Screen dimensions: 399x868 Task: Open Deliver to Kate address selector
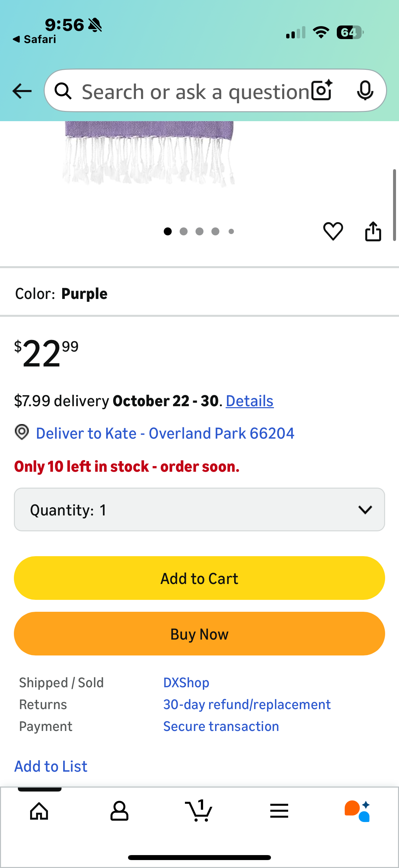coord(165,433)
